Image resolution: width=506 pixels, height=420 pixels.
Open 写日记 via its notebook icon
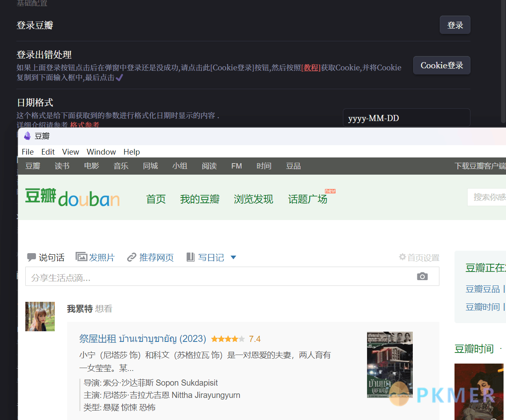point(190,257)
